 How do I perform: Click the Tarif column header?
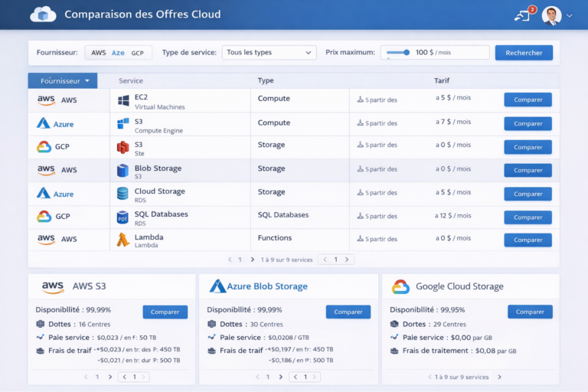[442, 80]
